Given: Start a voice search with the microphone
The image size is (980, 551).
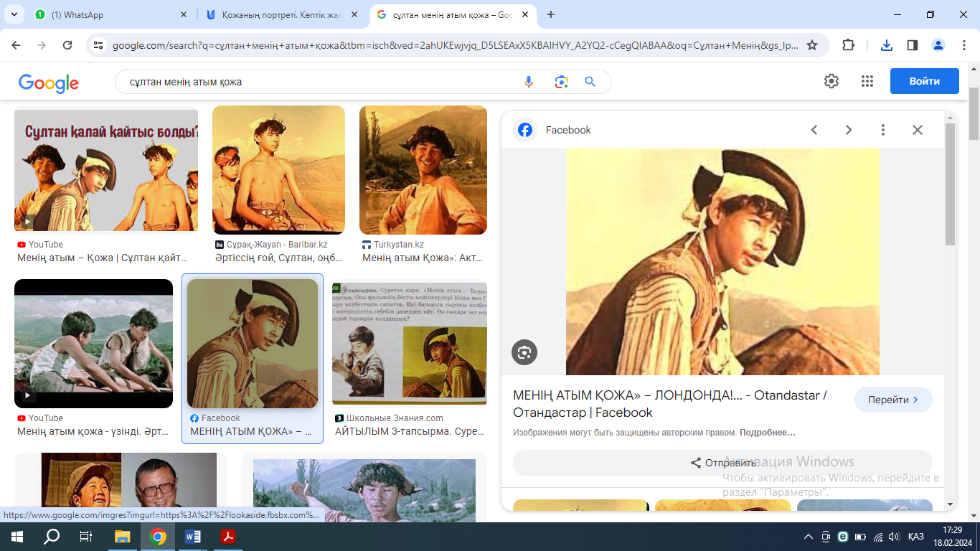Looking at the screenshot, I should click(x=529, y=82).
